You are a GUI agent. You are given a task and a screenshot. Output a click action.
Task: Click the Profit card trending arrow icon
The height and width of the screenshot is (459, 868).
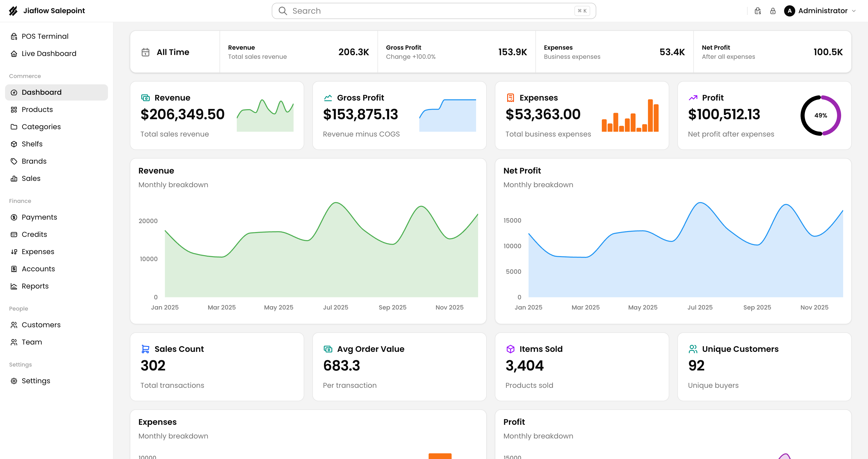pyautogui.click(x=693, y=98)
